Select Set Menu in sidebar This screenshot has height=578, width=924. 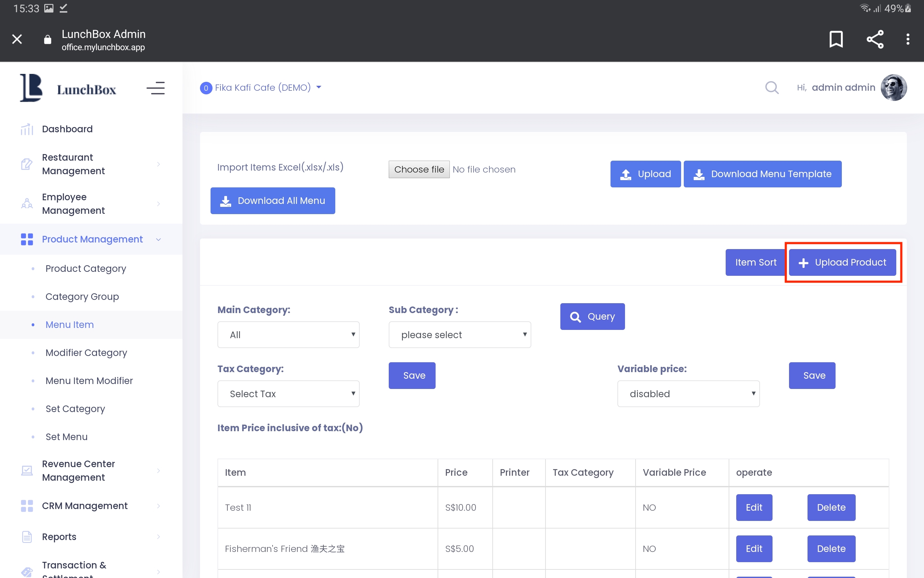tap(67, 436)
